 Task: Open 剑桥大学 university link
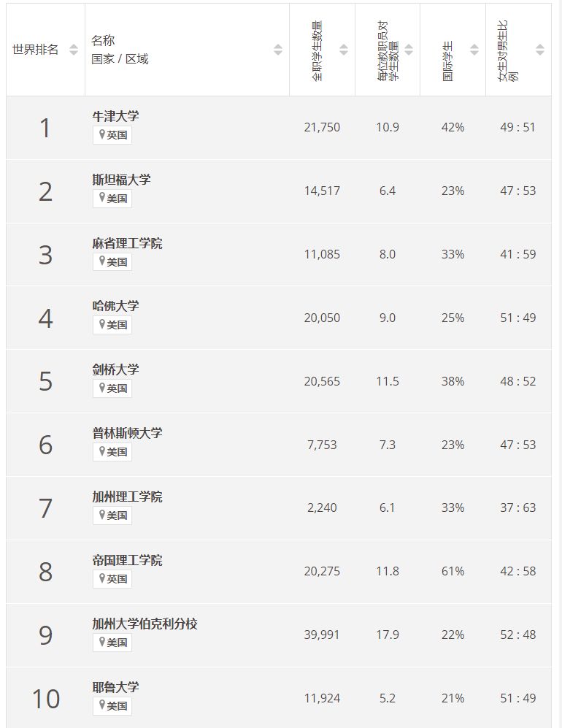point(115,369)
